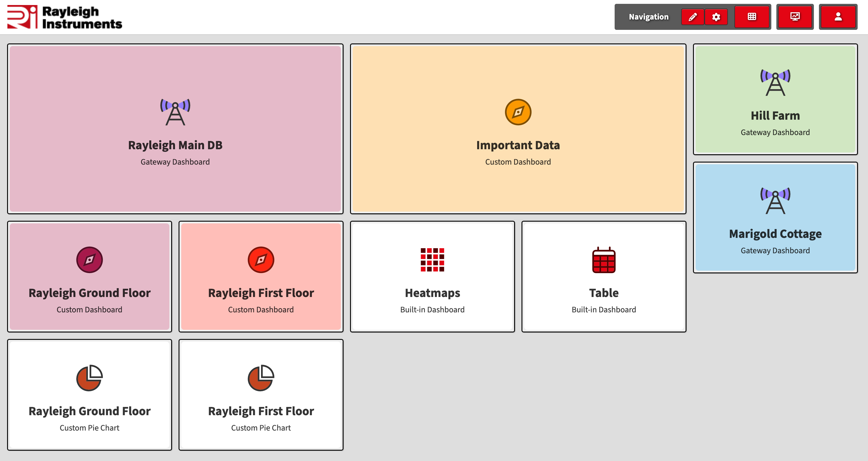
Task: Open the Marigold Cottage gateway dashboard
Action: tap(775, 217)
